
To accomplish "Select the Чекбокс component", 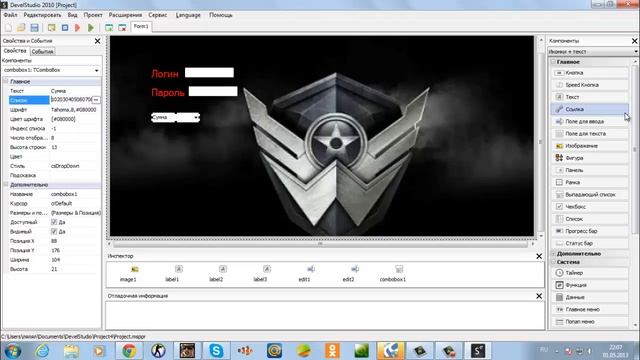I will [x=590, y=207].
